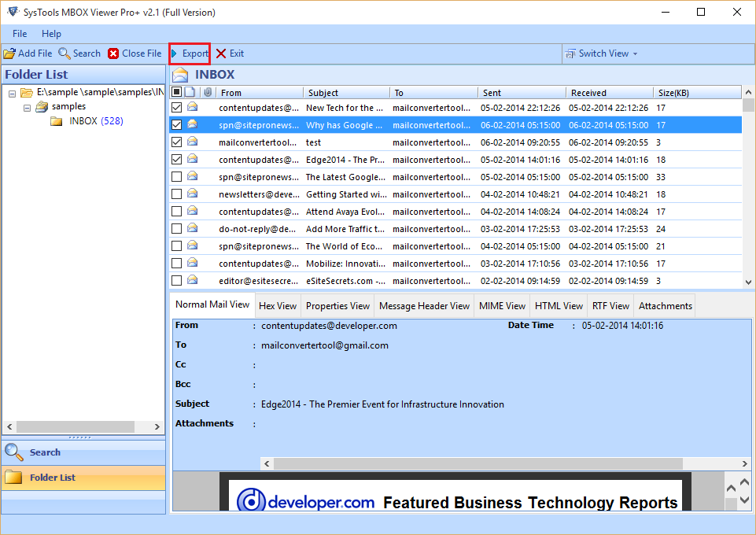Select the samples mailbox folder icon
Screen dimensions: 756x535
42,106
